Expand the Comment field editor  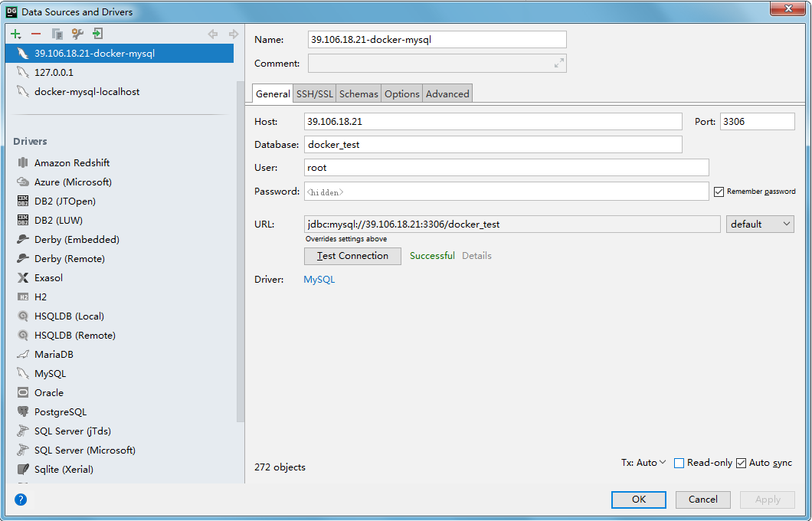click(x=558, y=63)
